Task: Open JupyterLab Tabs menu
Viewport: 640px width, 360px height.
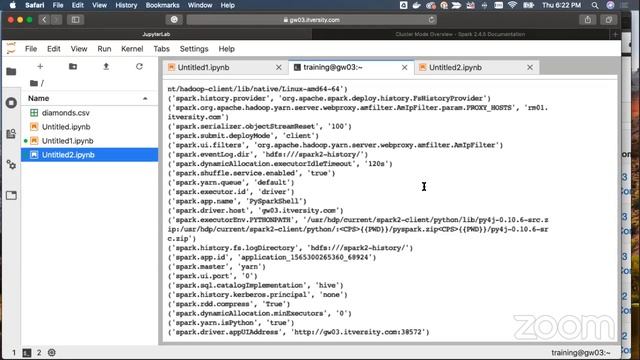Action: [162, 49]
